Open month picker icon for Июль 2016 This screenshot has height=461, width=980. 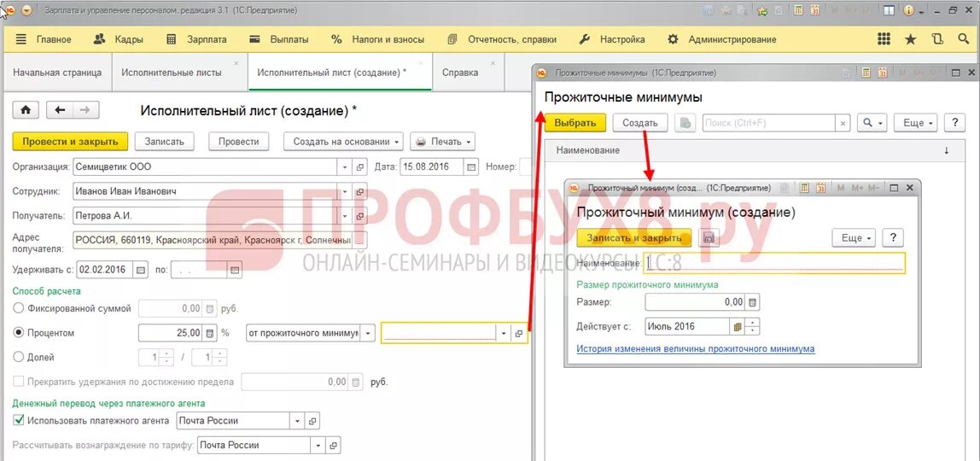click(737, 327)
